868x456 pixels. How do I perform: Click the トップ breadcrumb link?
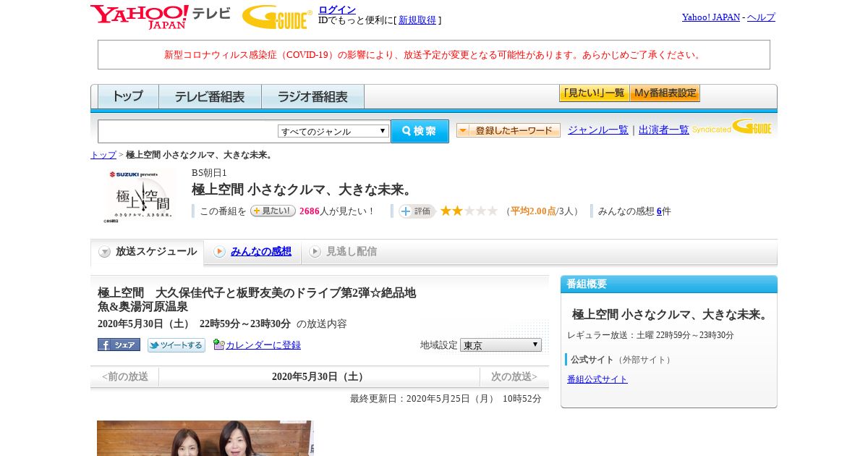pyautogui.click(x=103, y=155)
